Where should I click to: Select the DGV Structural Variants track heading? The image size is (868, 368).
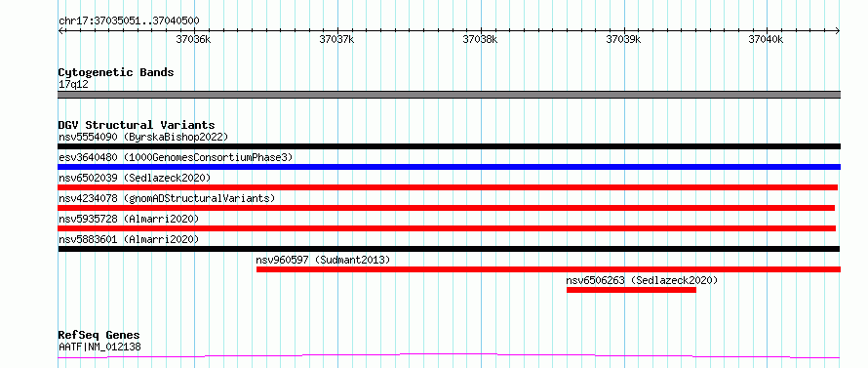(x=137, y=125)
